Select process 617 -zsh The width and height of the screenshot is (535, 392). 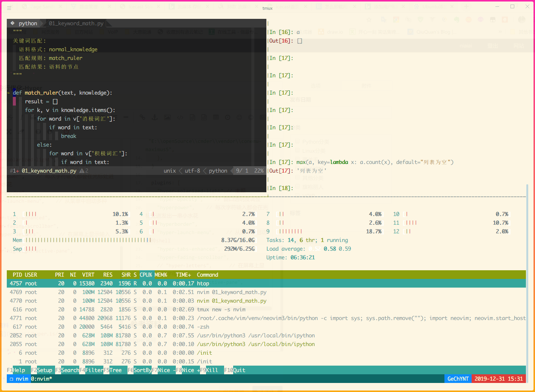266,327
